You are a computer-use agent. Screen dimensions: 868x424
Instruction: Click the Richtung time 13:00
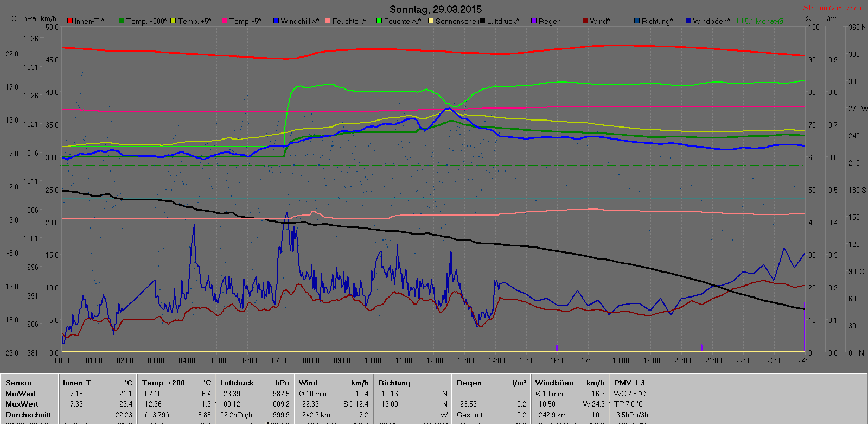(389, 404)
